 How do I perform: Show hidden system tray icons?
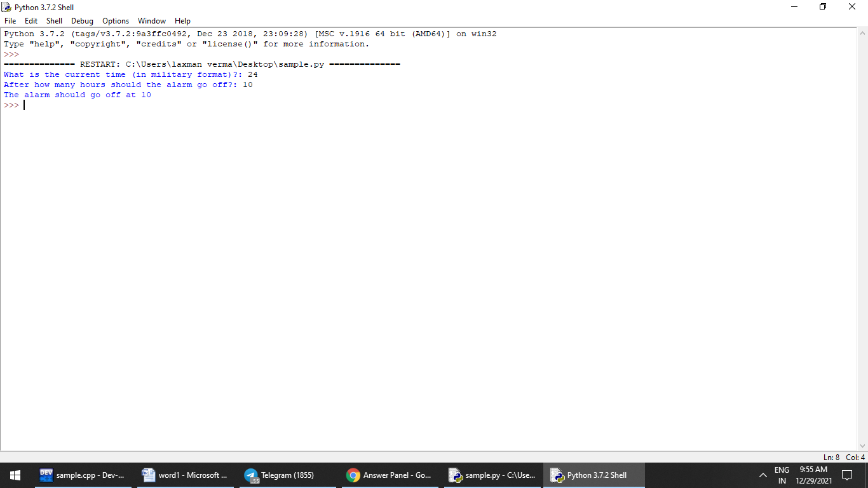pos(763,475)
